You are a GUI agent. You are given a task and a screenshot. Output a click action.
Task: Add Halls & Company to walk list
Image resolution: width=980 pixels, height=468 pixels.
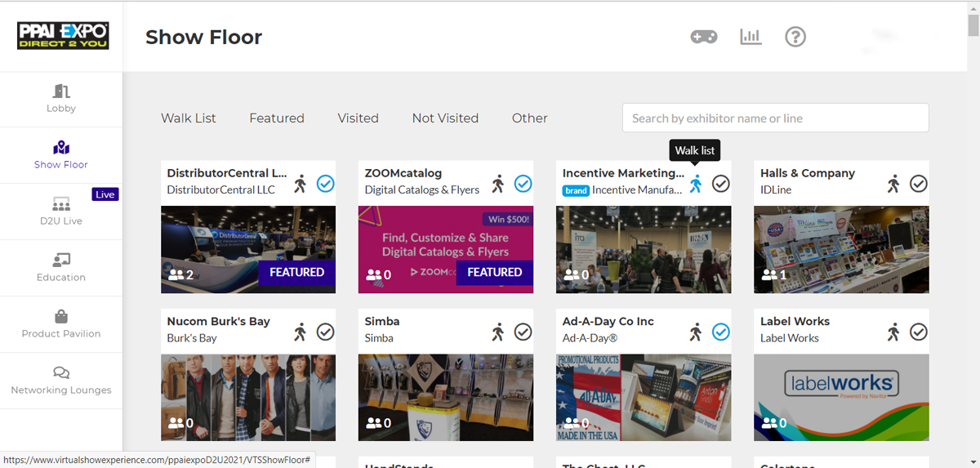click(x=893, y=184)
